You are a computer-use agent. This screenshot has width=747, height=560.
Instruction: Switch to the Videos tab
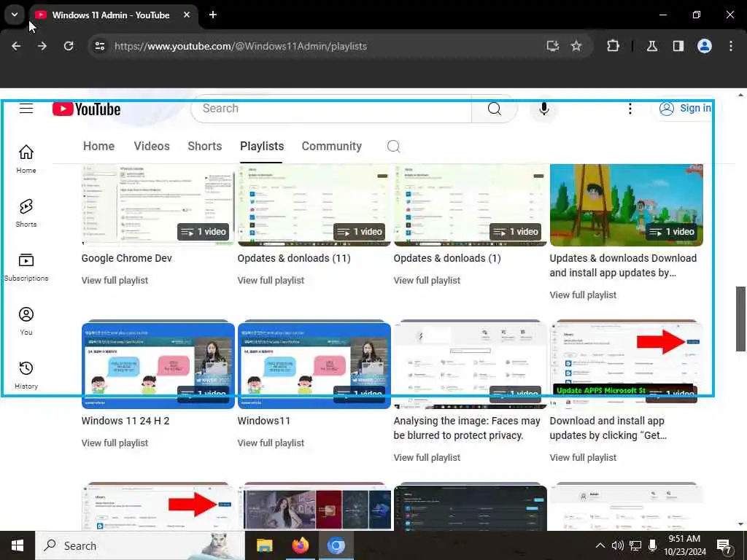[x=152, y=146]
